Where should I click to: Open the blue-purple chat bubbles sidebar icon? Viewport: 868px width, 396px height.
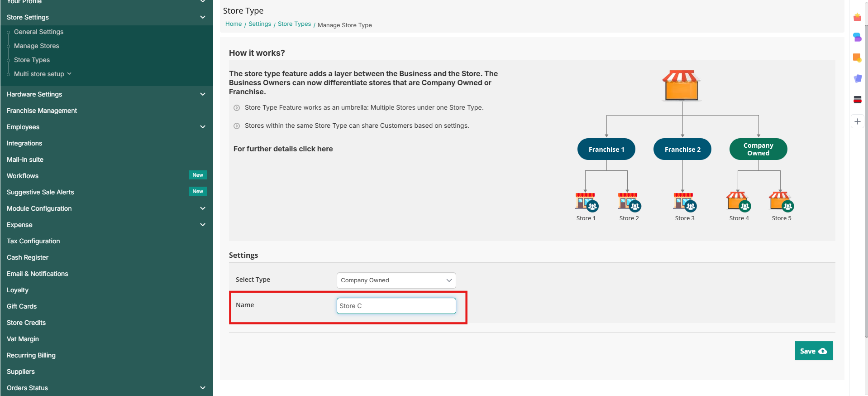(x=857, y=37)
